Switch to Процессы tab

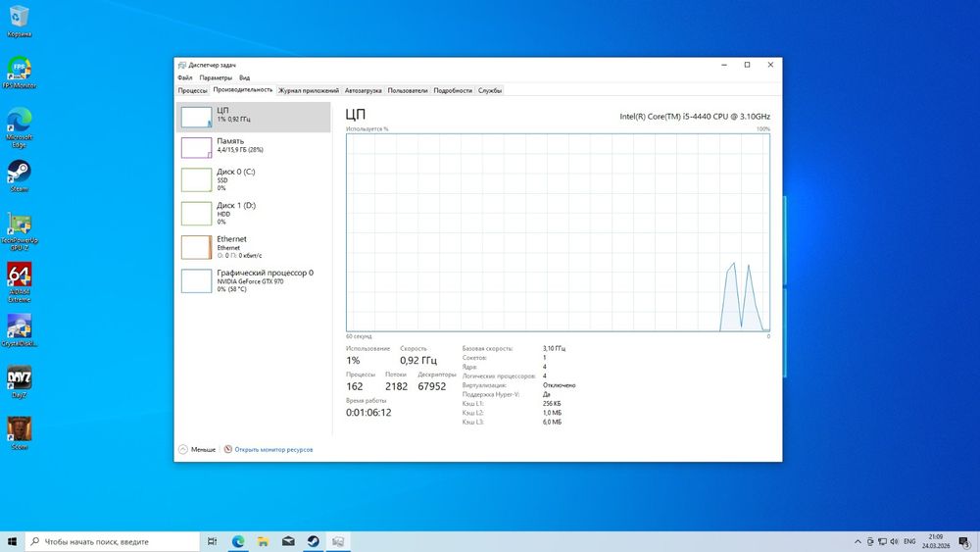pos(192,90)
